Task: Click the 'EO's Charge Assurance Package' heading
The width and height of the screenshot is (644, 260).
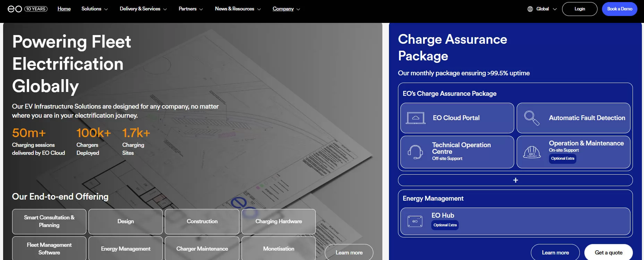Action: pyautogui.click(x=449, y=94)
